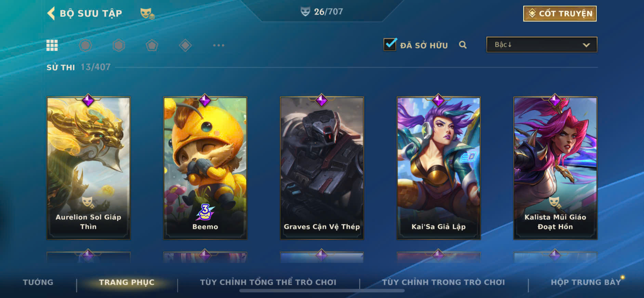This screenshot has width=644, height=298.
Task: Open the skin sets mask icon beside the title
Action: tap(147, 14)
